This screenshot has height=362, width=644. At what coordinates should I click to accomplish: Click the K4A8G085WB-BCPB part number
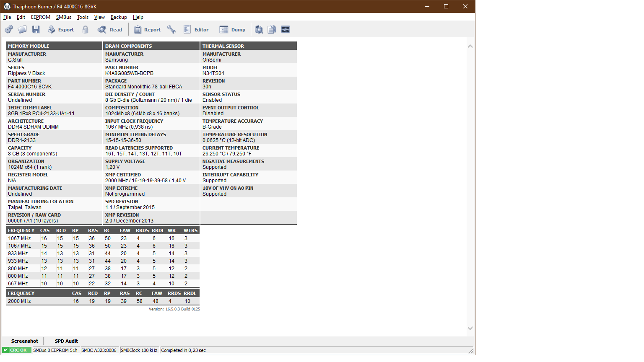tap(129, 73)
